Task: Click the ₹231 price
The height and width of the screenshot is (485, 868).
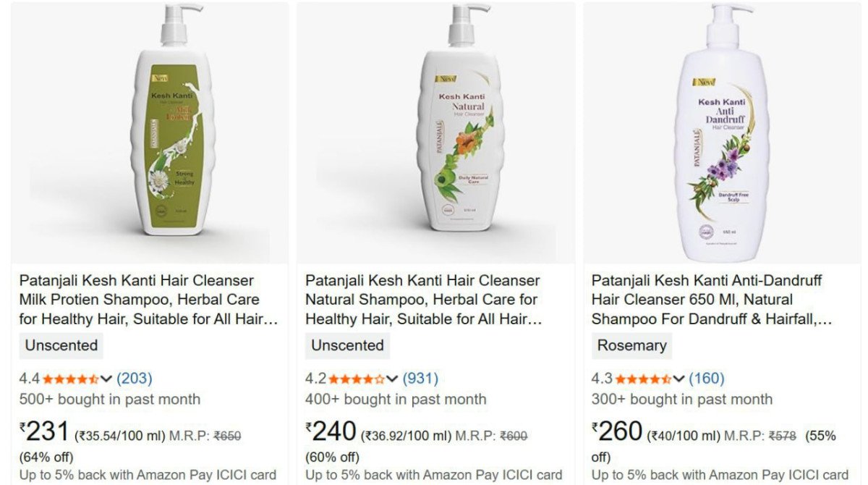Action: pyautogui.click(x=44, y=431)
